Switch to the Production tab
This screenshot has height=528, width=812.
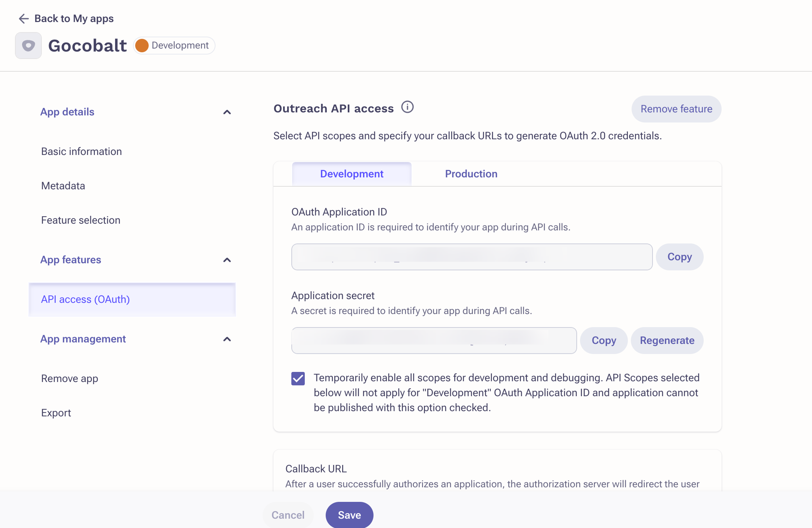(471, 174)
